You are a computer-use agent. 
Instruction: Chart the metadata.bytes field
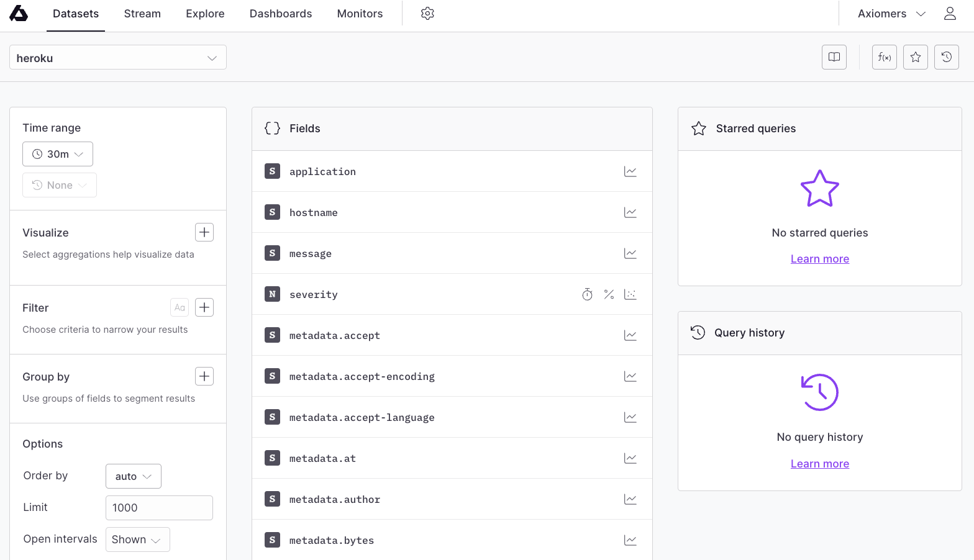(630, 540)
